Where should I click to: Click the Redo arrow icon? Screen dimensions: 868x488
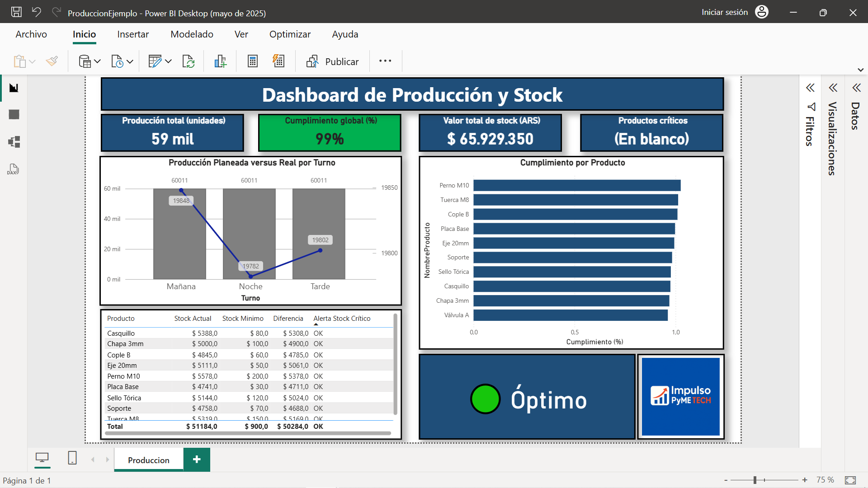click(57, 12)
